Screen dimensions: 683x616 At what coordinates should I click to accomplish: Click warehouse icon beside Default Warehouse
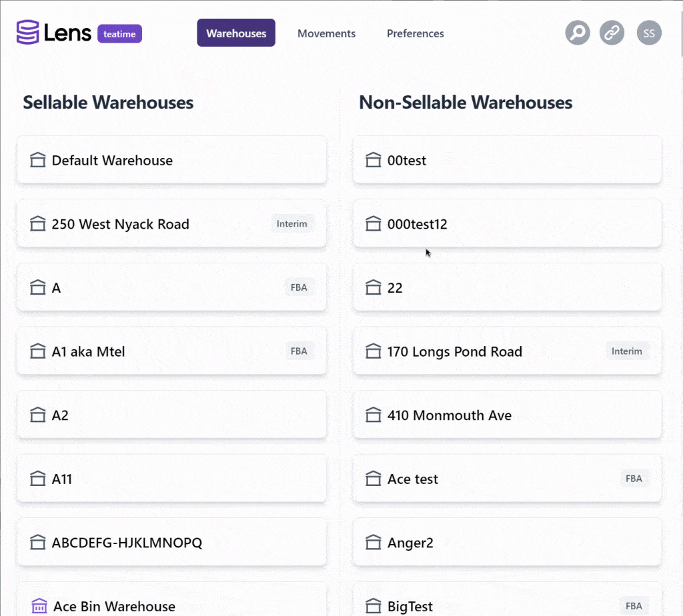pyautogui.click(x=38, y=160)
